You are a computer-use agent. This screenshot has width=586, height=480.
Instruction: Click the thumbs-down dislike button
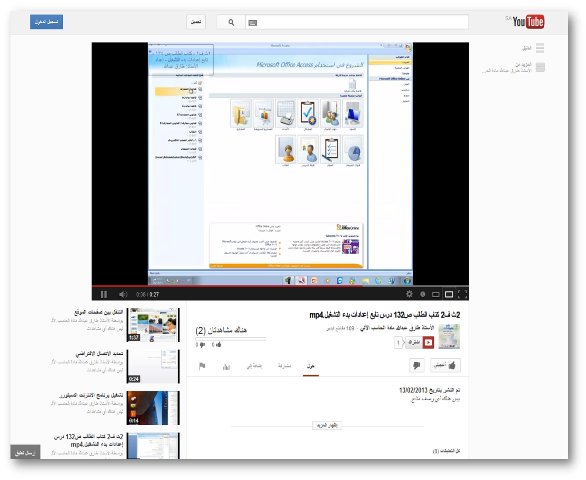click(417, 365)
